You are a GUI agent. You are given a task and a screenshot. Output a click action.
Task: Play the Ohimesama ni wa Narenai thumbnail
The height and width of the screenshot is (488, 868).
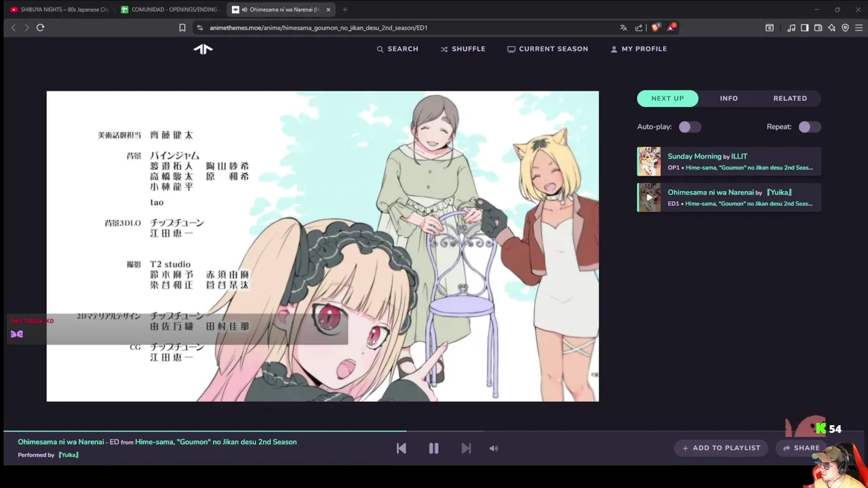pyautogui.click(x=649, y=197)
